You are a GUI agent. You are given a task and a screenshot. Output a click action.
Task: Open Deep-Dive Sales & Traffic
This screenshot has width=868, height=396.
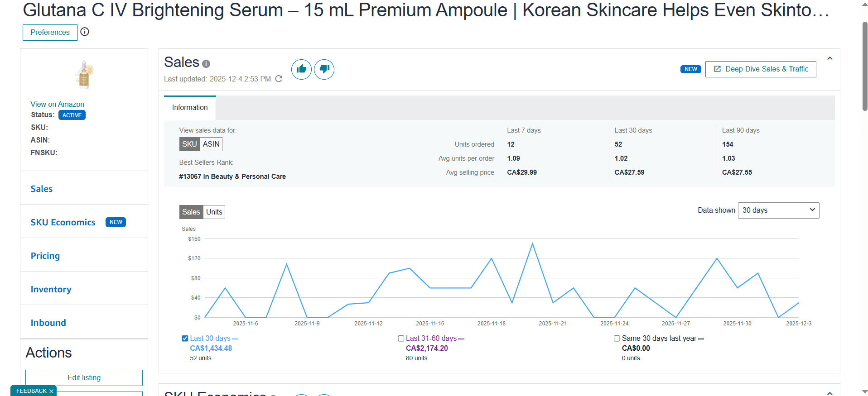(761, 69)
